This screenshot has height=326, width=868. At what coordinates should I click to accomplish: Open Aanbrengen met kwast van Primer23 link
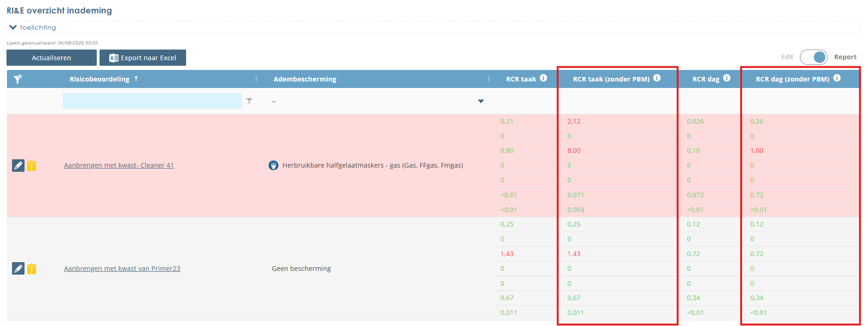[122, 269]
